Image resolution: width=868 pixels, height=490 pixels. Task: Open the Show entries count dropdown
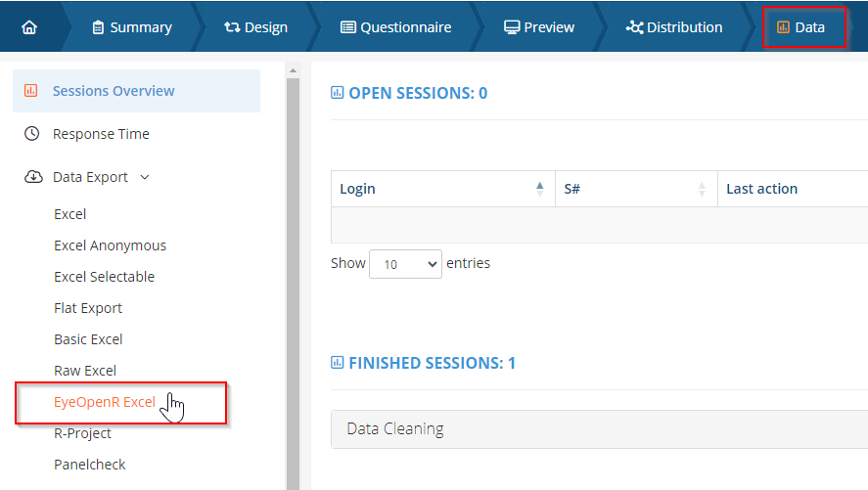405,264
